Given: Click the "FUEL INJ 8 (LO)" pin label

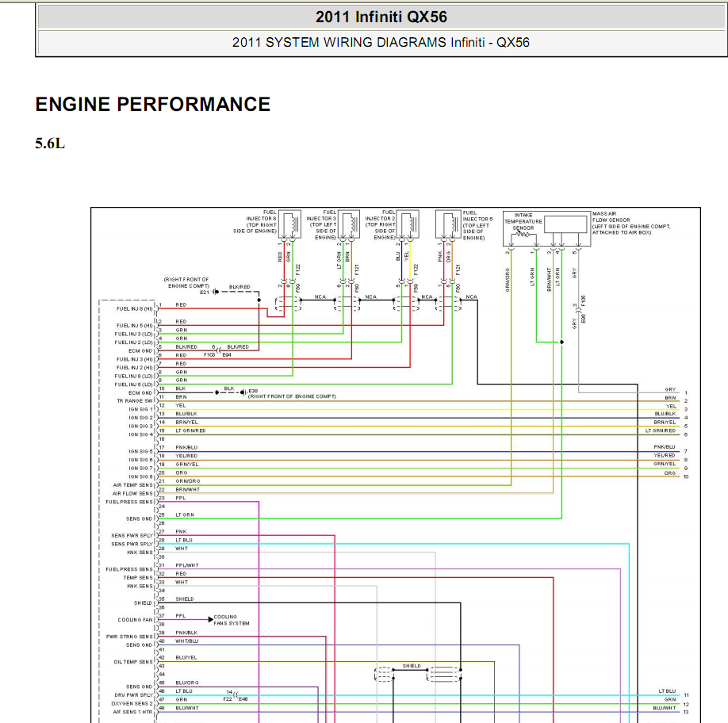Looking at the screenshot, I should [x=134, y=377].
